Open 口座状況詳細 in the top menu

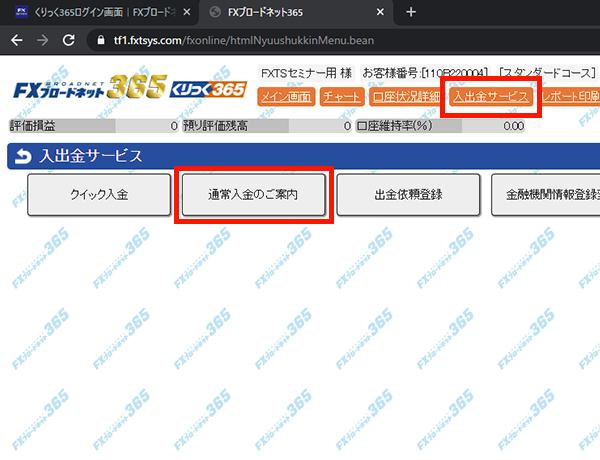[404, 97]
